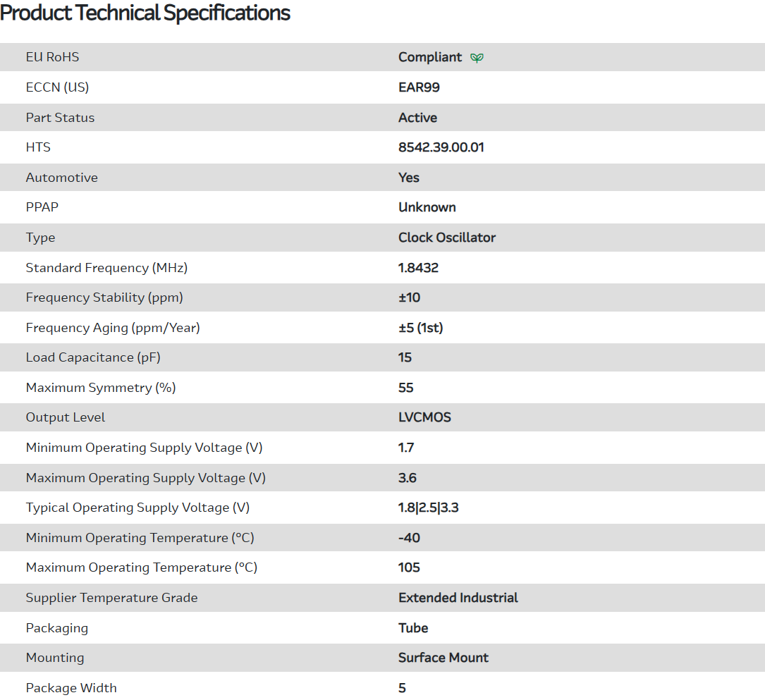
Task: Select the EAR99 ECCN value
Action: coord(419,87)
